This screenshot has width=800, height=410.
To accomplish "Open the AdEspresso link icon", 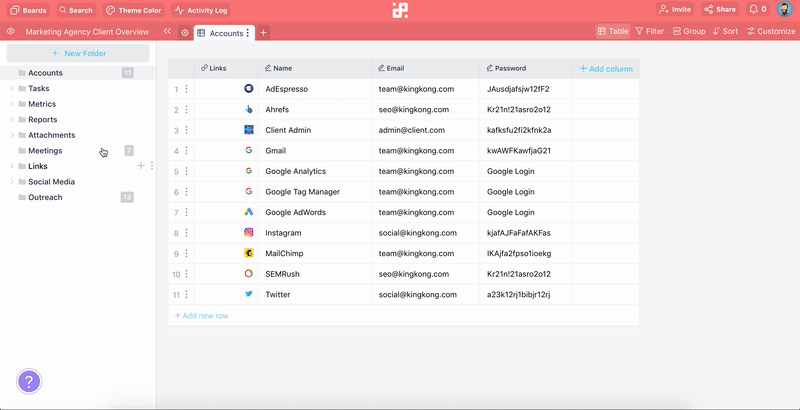I will (248, 89).
